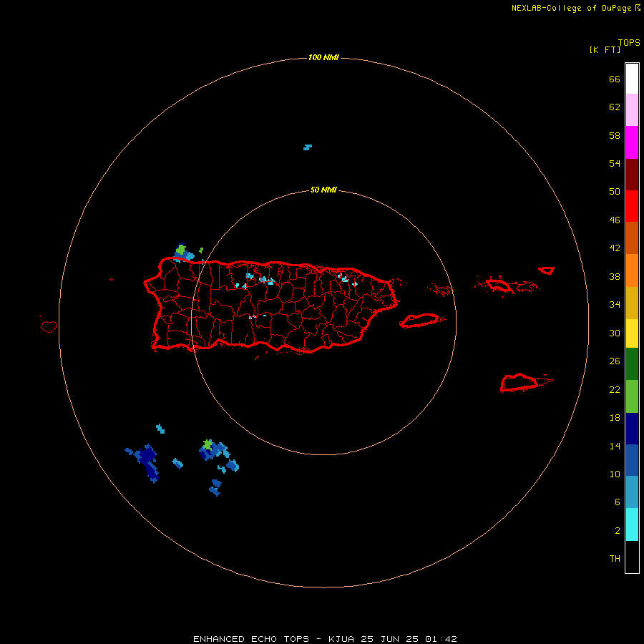The width and height of the screenshot is (644, 644).
Task: Click the green echo off Puerto Rico's northwest coast
Action: tap(181, 250)
